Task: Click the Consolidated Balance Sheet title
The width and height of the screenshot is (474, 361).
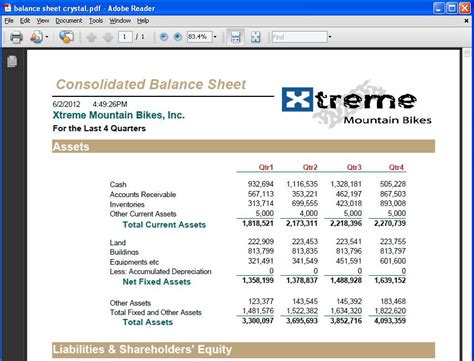Action: point(151,84)
